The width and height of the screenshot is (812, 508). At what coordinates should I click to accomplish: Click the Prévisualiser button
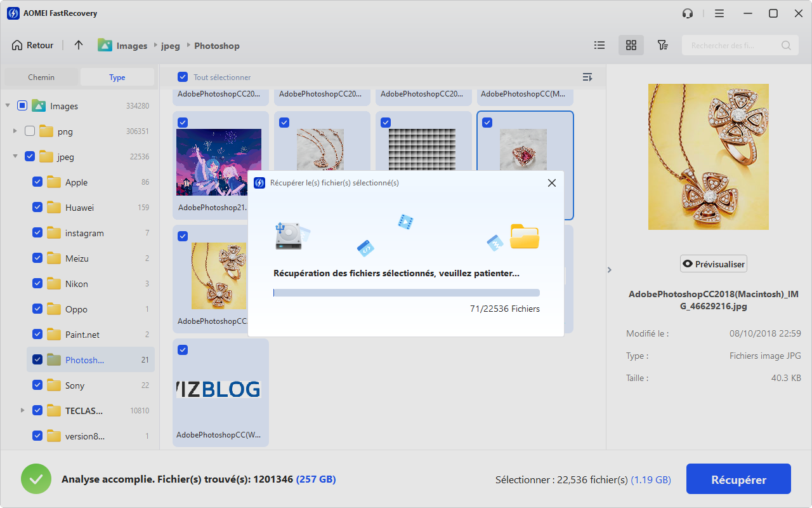coord(714,264)
